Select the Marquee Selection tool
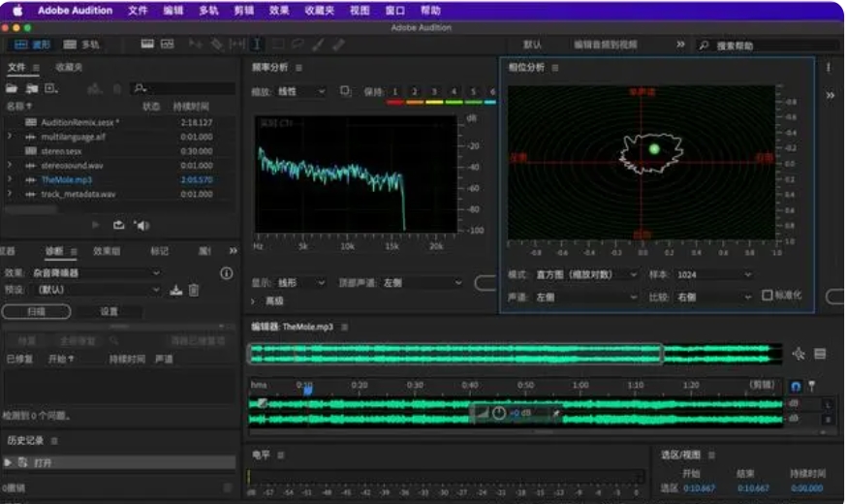847x504 pixels. click(278, 45)
